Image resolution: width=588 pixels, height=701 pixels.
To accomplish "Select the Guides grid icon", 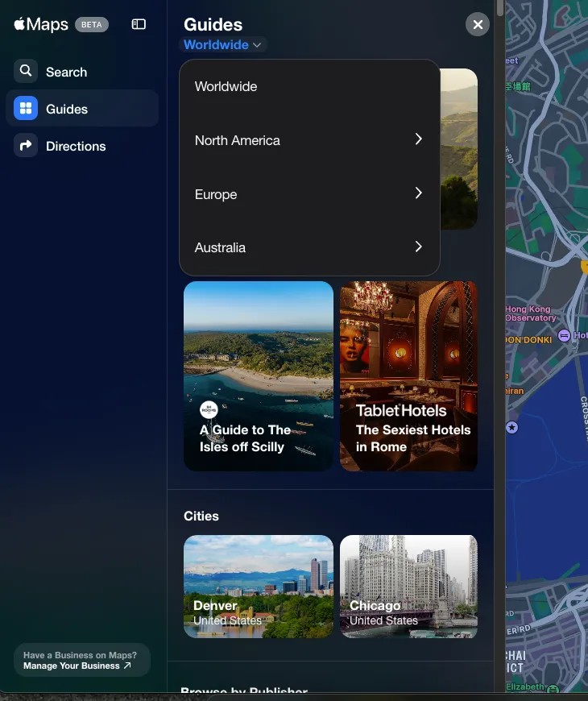I will [26, 109].
